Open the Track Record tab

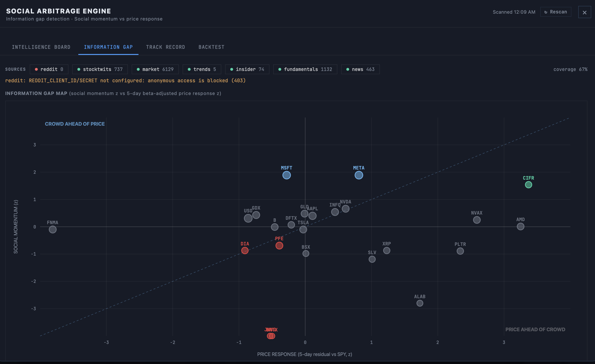click(x=165, y=47)
